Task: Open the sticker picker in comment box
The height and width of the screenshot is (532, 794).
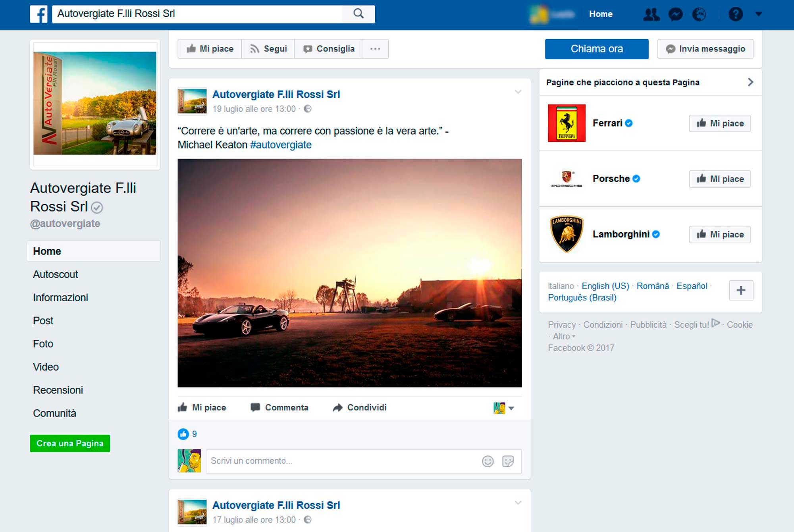Action: tap(508, 461)
